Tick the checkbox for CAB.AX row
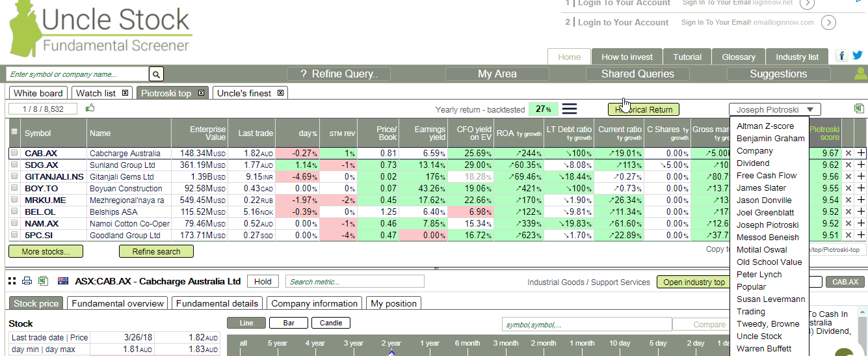Screen dimensions: 868x356 point(14,153)
